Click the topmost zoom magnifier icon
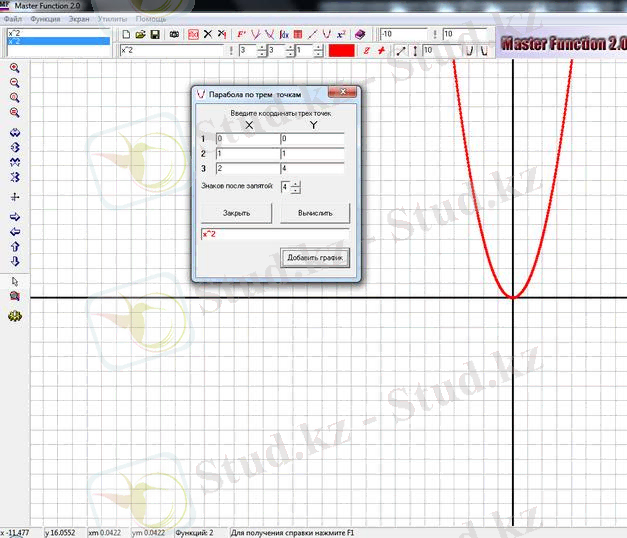Screen dimensions: 627x538 (14, 68)
